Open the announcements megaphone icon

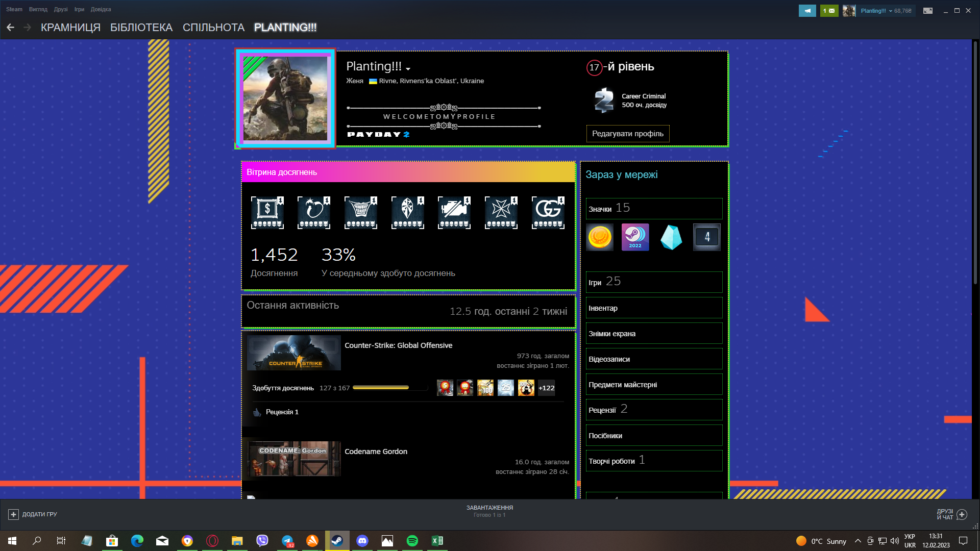807,11
